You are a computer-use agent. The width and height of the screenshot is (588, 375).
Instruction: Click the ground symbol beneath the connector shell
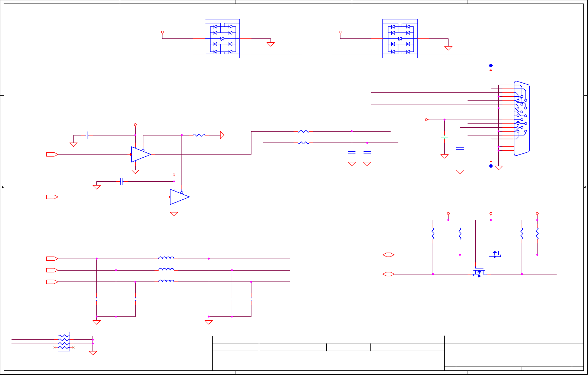pyautogui.click(x=499, y=168)
